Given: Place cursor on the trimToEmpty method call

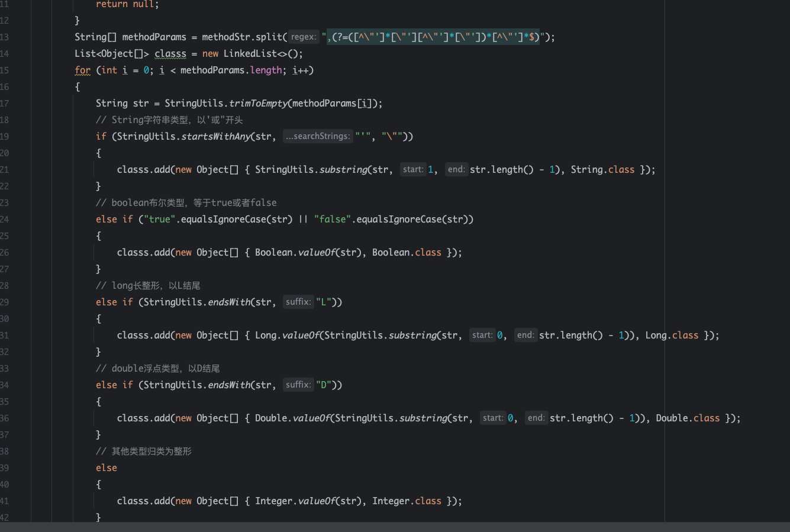Looking at the screenshot, I should point(258,103).
